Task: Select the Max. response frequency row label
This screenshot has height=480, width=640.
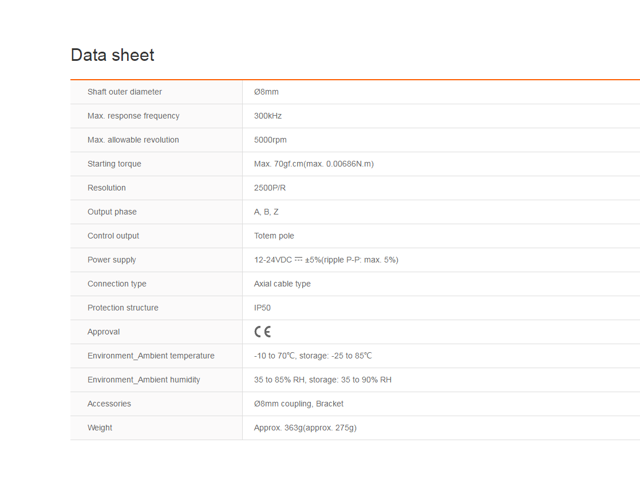Action: 133,116
